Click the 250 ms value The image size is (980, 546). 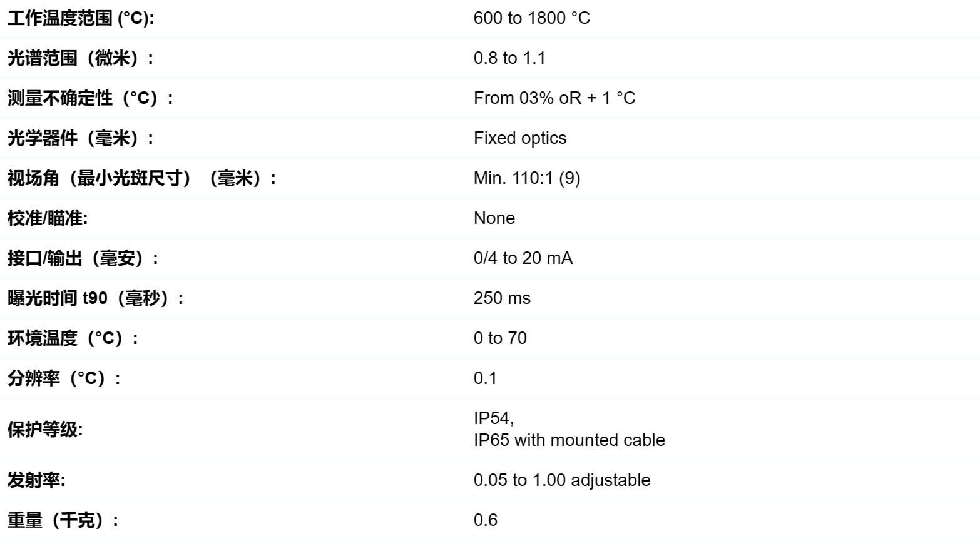point(501,298)
